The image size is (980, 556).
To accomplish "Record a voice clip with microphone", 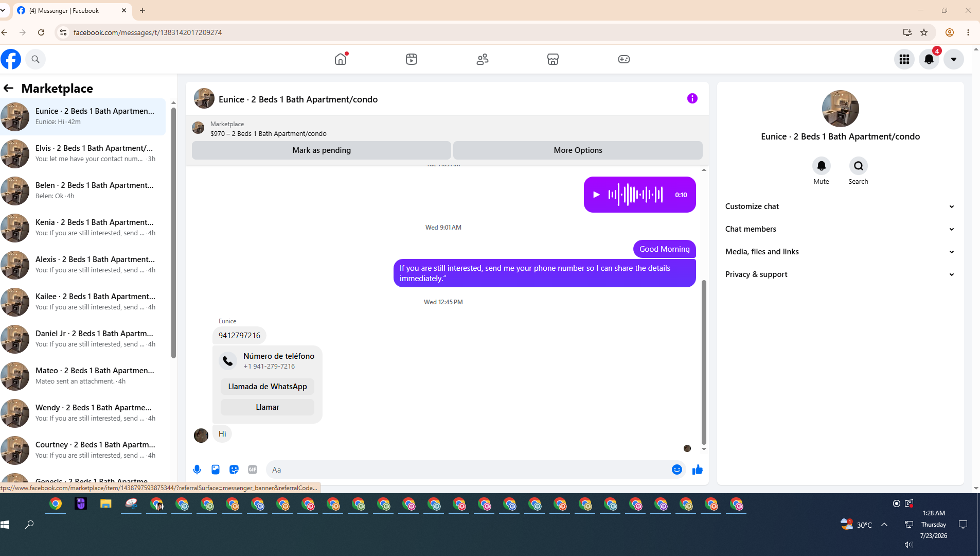I will (197, 470).
